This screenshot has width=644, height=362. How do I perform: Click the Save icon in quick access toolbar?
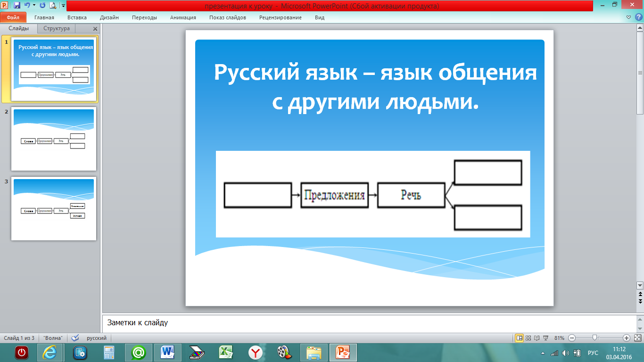17,6
